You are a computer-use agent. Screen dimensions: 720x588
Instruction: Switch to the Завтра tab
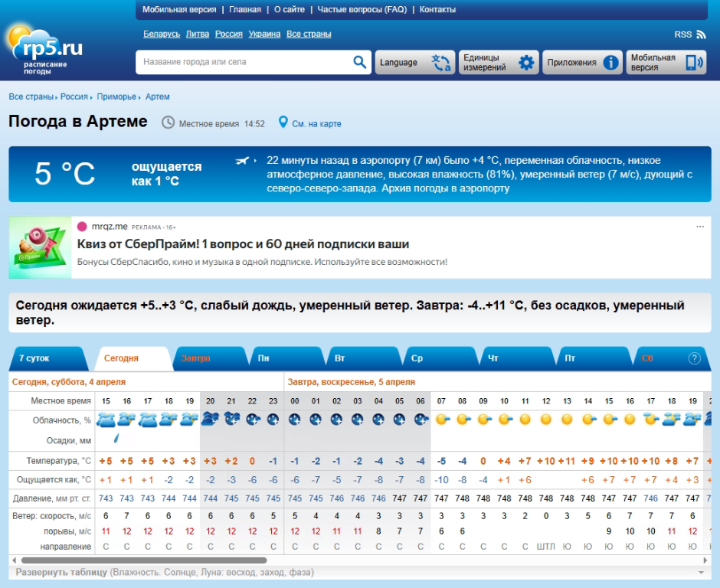pos(198,357)
